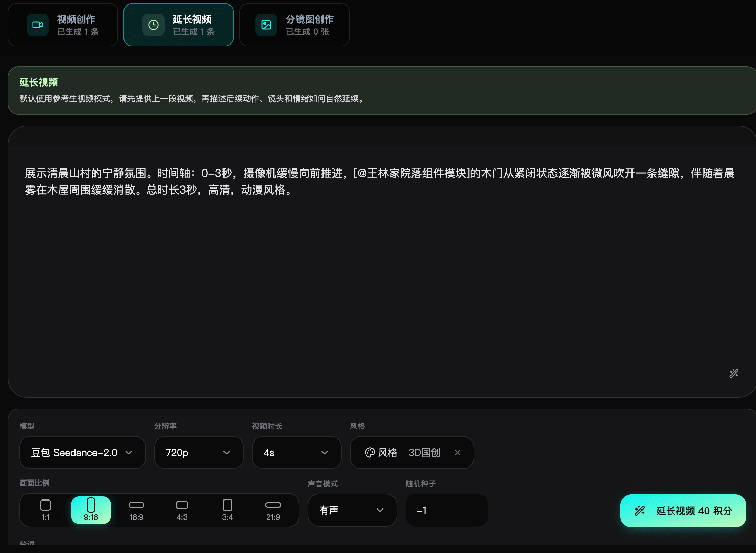The width and height of the screenshot is (756, 553).
Task: Click the 延长视频 heading in the green banner
Action: (39, 82)
